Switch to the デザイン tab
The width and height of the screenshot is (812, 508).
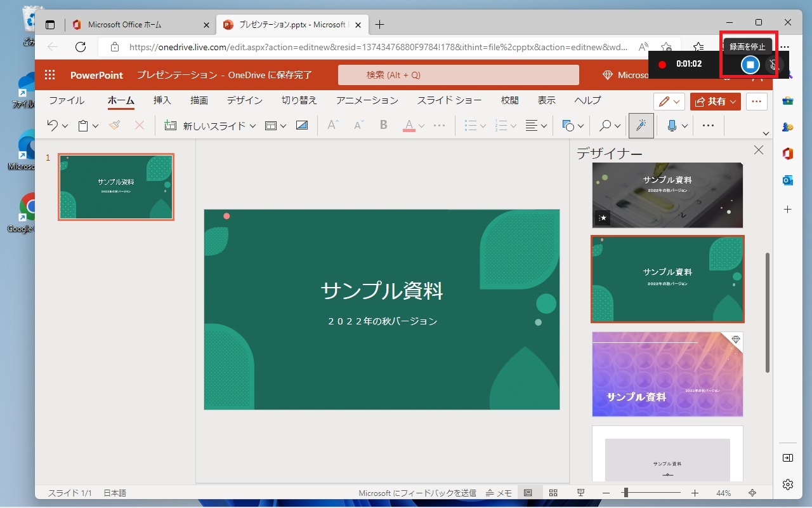[x=245, y=100]
